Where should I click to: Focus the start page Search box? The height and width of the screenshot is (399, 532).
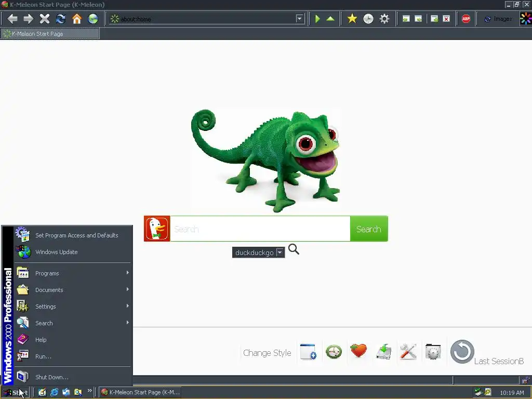coord(260,229)
